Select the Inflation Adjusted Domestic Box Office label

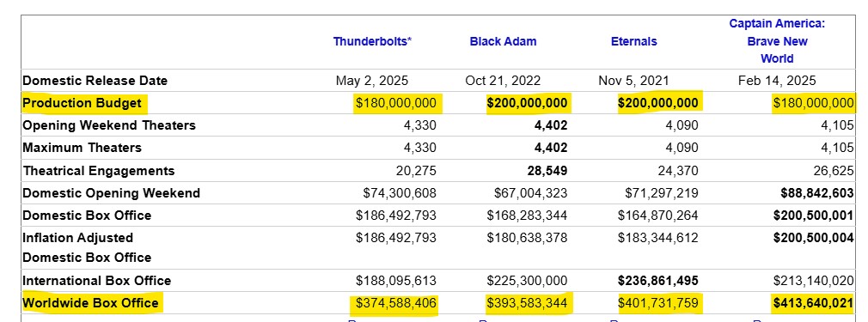[x=87, y=247]
